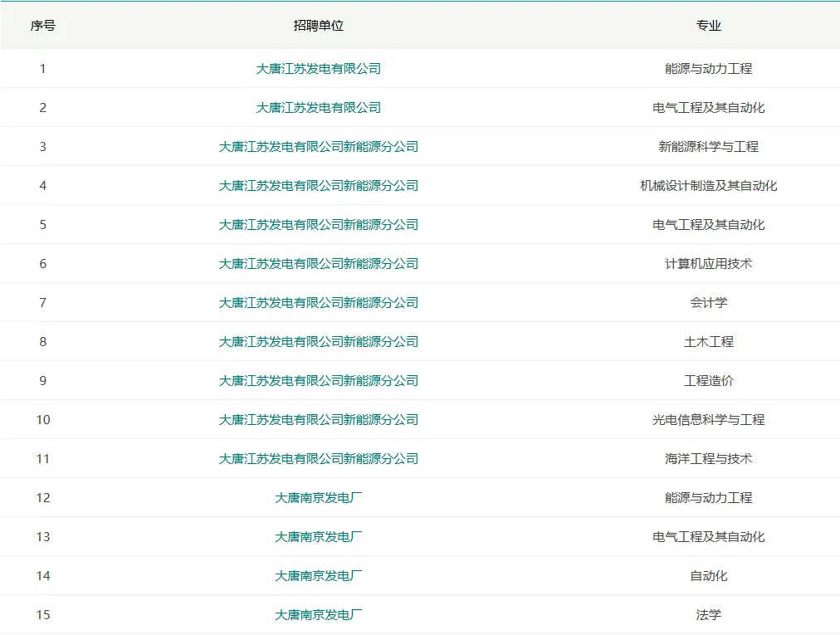
Task: Click sequence number 5
Action: tap(43, 224)
